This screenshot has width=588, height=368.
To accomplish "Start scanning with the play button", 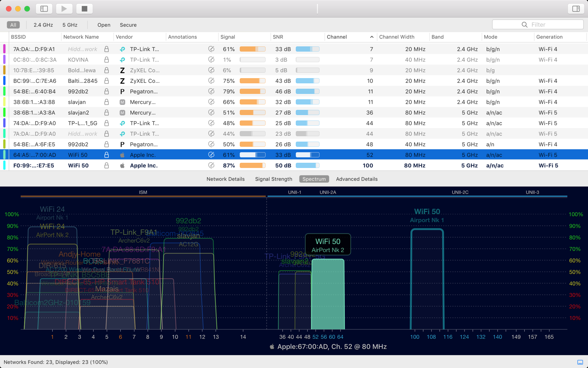I will [64, 9].
